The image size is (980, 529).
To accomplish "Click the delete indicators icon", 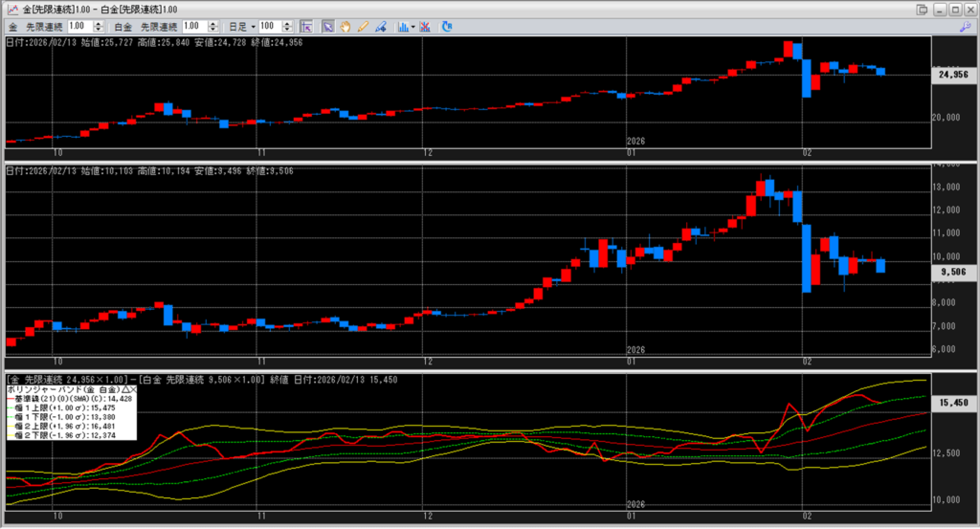I will tap(425, 26).
